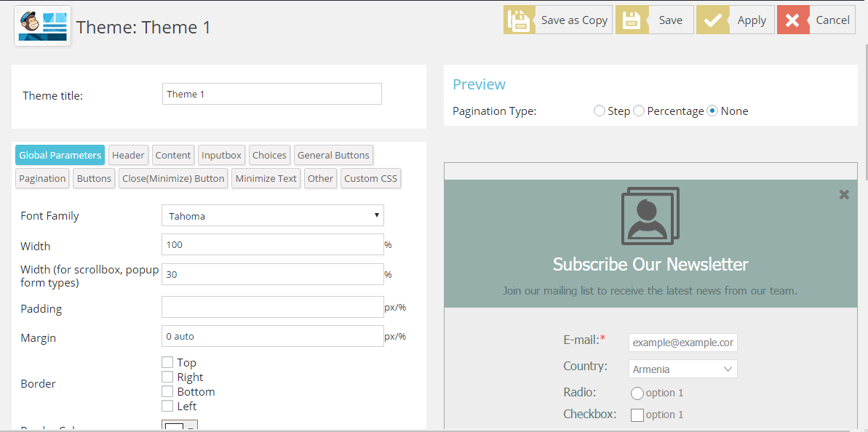Screen dimensions: 868x432
Task: Switch to the Header tab
Action: click(129, 155)
